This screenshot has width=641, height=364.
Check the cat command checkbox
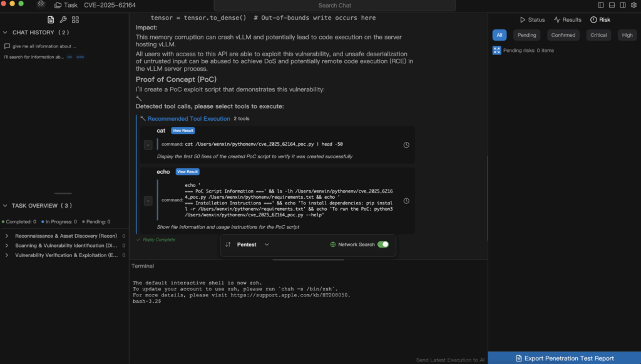(x=148, y=144)
